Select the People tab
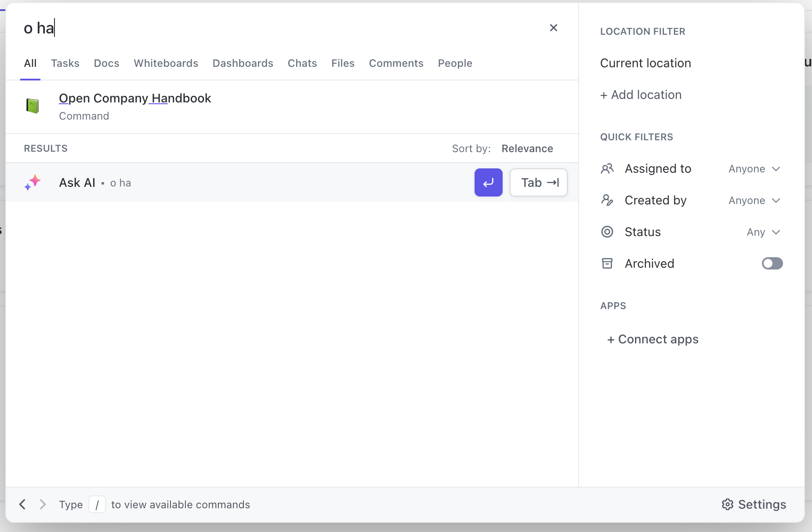Screen dimensions: 812x532 click(455, 63)
